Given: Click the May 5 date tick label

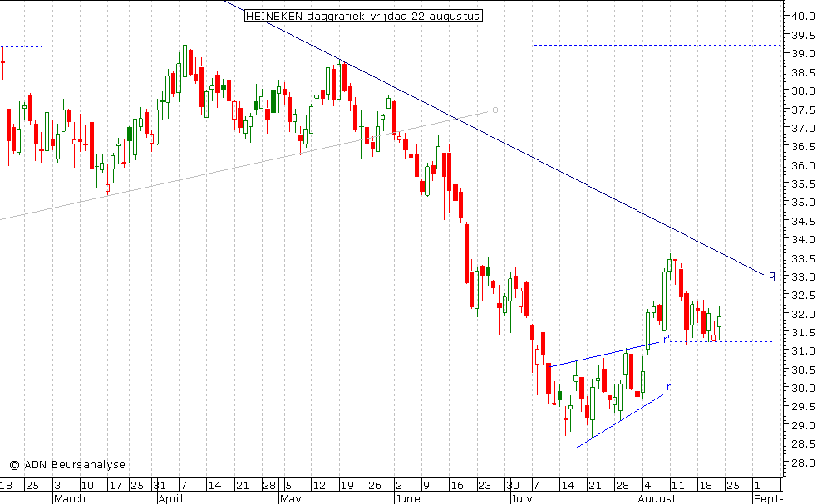Looking at the screenshot, I should 288,486.
